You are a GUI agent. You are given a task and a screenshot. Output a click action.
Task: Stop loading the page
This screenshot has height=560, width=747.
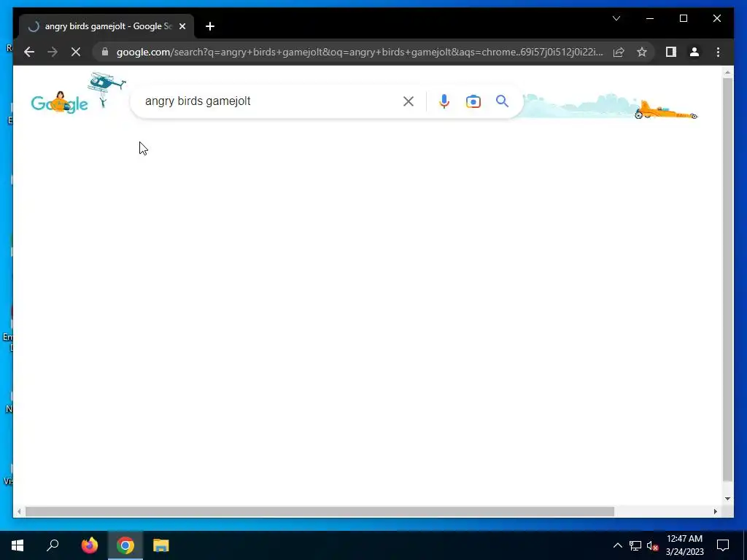[x=76, y=52]
